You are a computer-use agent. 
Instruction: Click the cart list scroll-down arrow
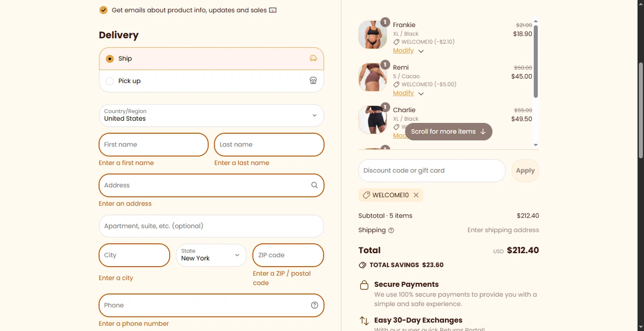(536, 145)
